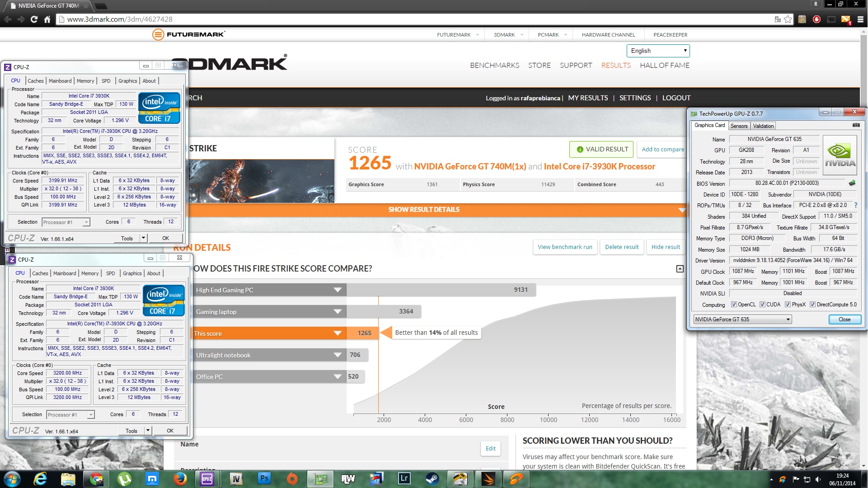Click the Edit button next to Name
The width and height of the screenshot is (868, 488).
(x=490, y=449)
